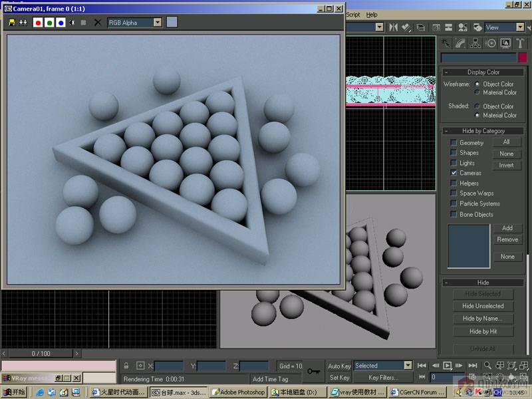Toggle monochrome display in the render window

[84, 23]
